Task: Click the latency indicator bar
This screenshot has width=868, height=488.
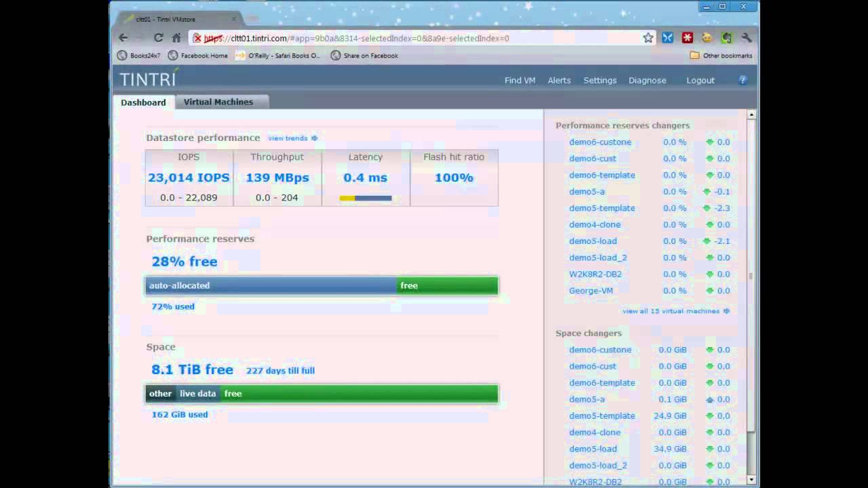Action: (366, 198)
